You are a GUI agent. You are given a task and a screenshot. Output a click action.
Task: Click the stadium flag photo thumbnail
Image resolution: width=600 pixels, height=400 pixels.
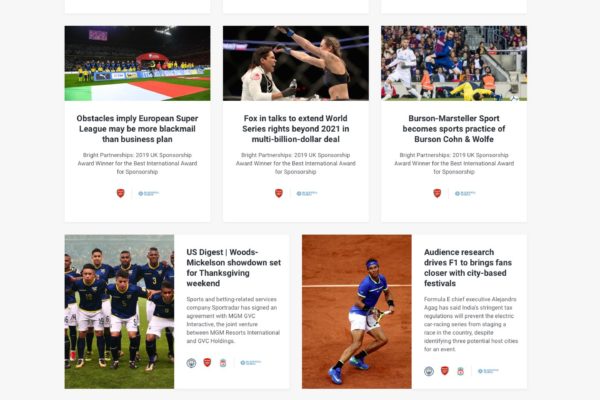pyautogui.click(x=137, y=63)
